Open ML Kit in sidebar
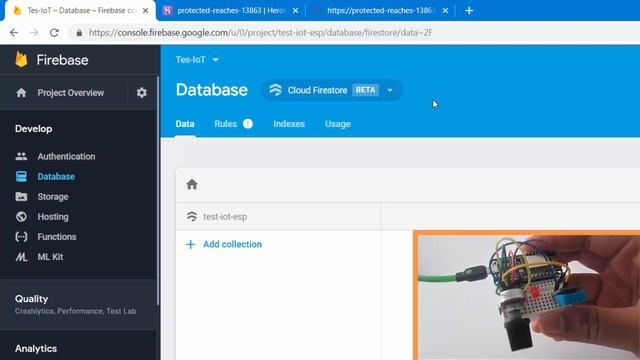 point(50,257)
